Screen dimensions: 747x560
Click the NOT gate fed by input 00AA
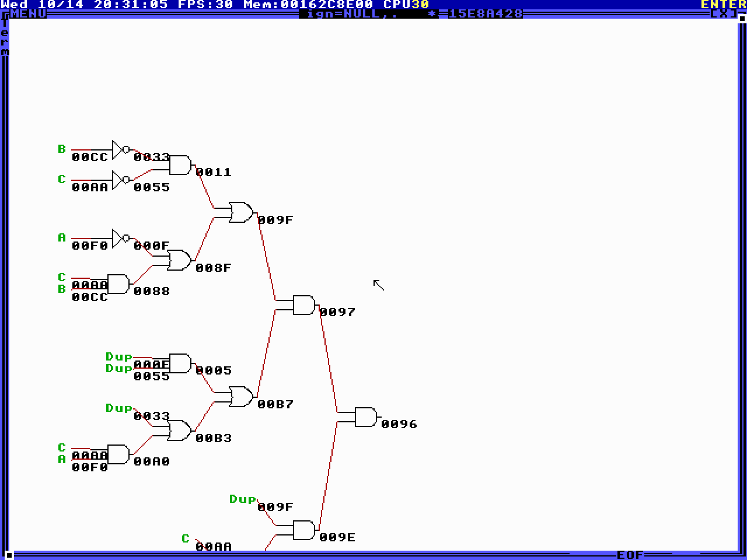pos(121,180)
